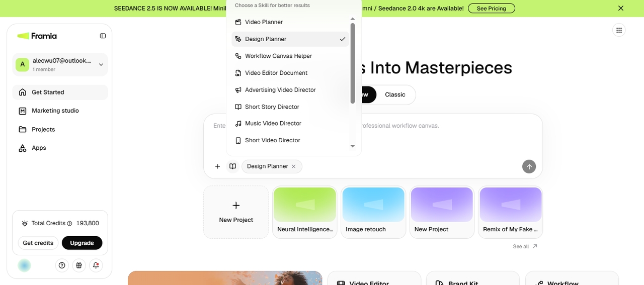This screenshot has width=644, height=285.
Task: Click the Total Credits info question mark
Action: point(69,223)
